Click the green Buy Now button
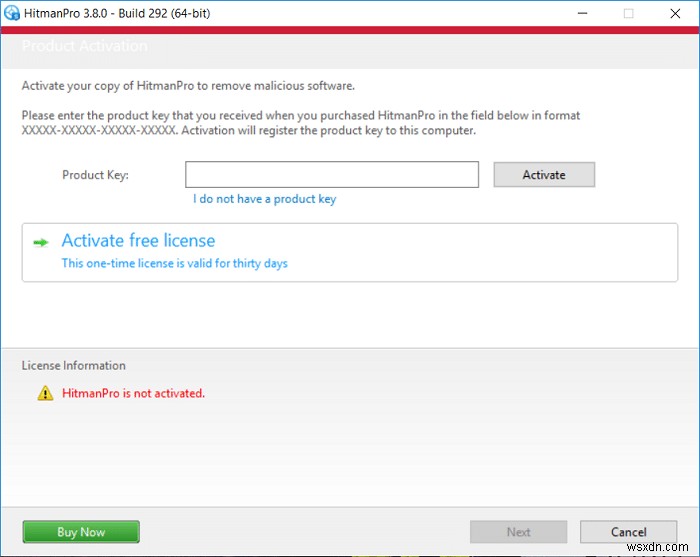Image resolution: width=700 pixels, height=557 pixels. click(81, 532)
